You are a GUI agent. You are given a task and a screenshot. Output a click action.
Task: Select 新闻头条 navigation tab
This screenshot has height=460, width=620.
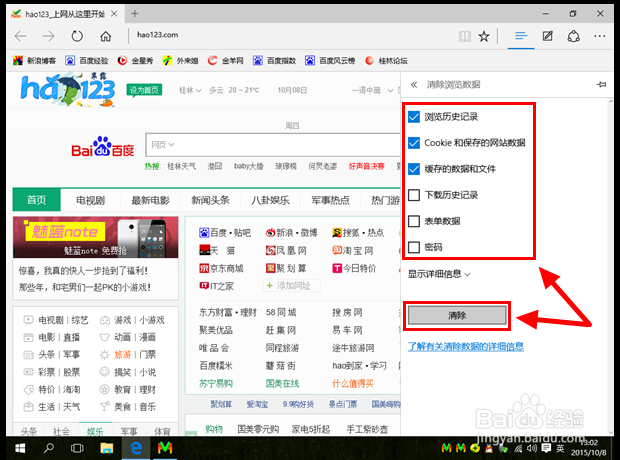point(210,201)
